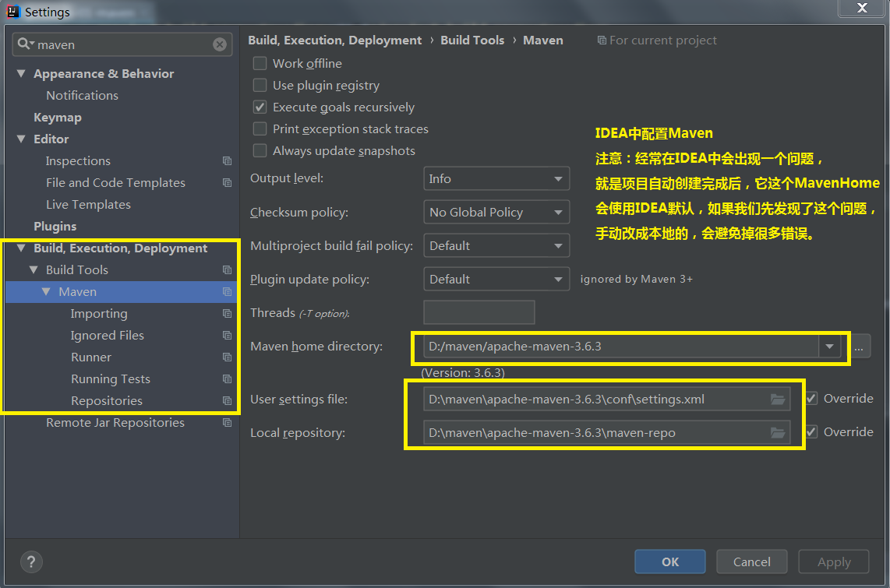The width and height of the screenshot is (890, 588).
Task: Click project-level icon beside Repositories
Action: click(227, 401)
